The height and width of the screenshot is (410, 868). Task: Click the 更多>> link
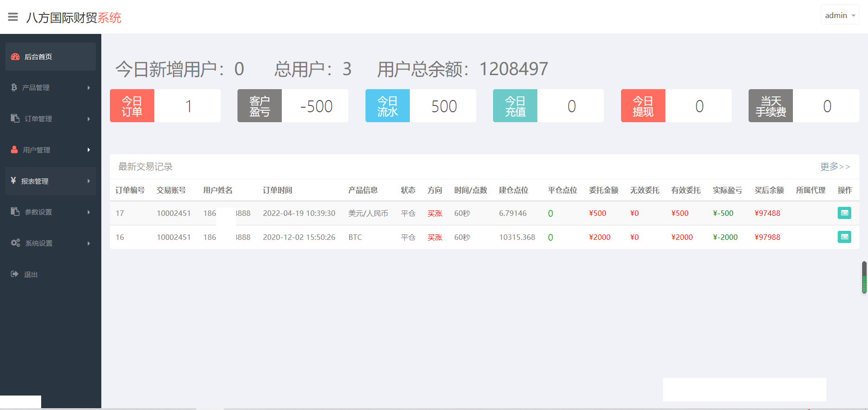pos(835,167)
